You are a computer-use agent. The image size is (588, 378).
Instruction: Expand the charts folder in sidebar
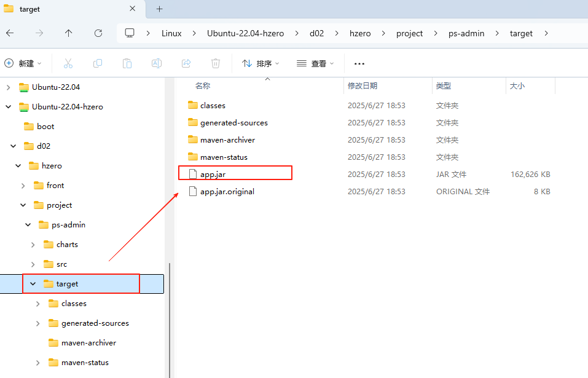[x=33, y=245]
